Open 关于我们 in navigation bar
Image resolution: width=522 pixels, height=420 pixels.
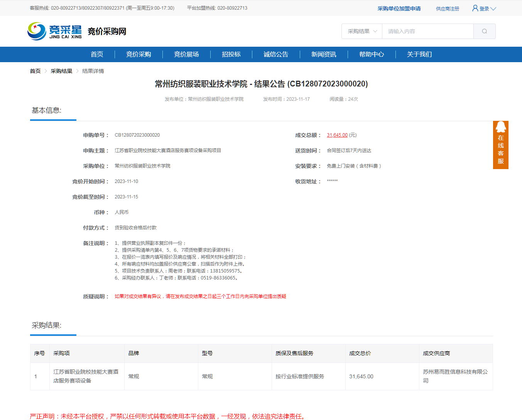pos(419,54)
